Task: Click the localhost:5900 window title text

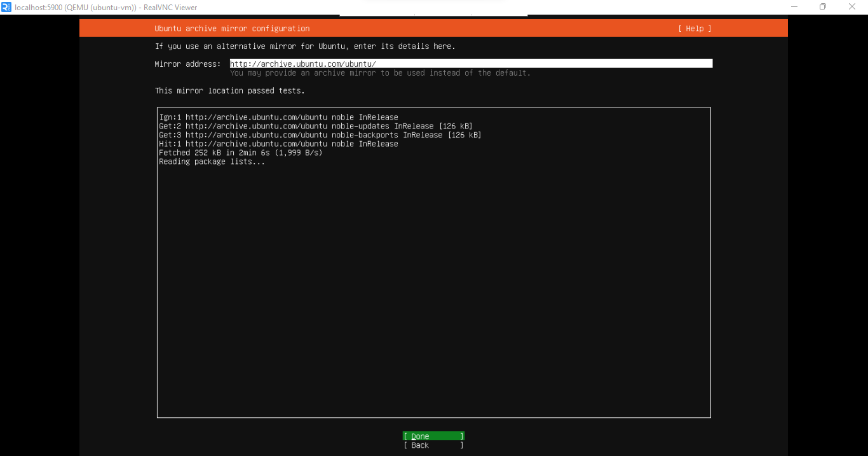Action: (106, 8)
